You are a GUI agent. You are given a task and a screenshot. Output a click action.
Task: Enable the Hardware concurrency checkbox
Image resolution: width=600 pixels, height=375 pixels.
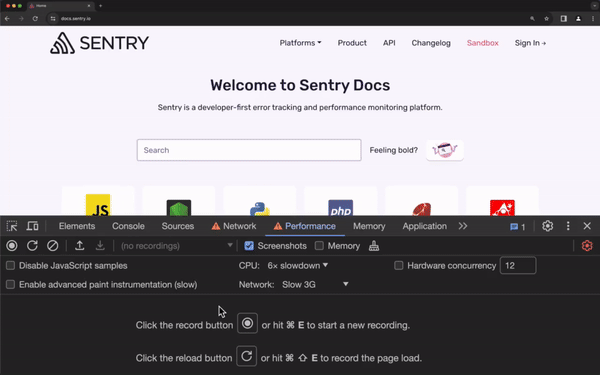tap(399, 266)
